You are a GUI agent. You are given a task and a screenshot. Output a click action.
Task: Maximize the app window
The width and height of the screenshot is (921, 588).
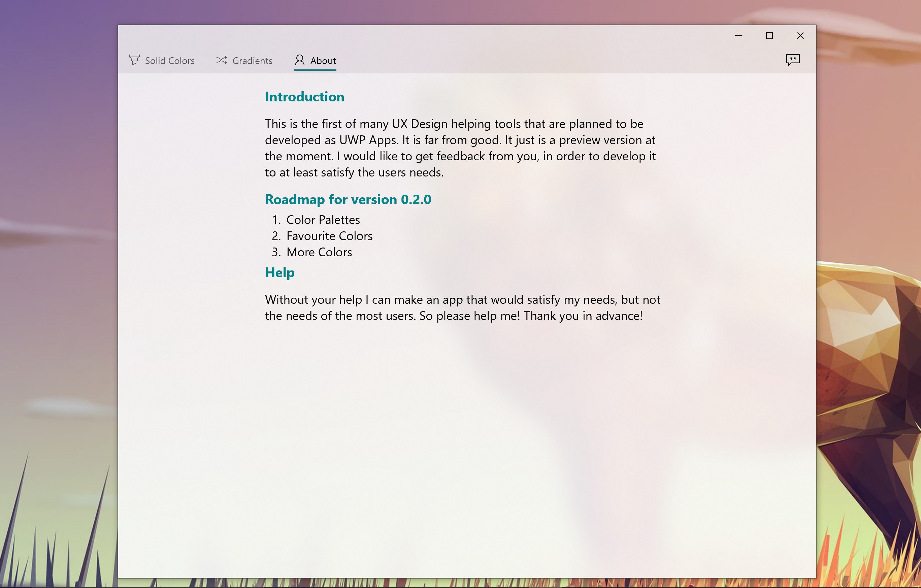click(769, 36)
